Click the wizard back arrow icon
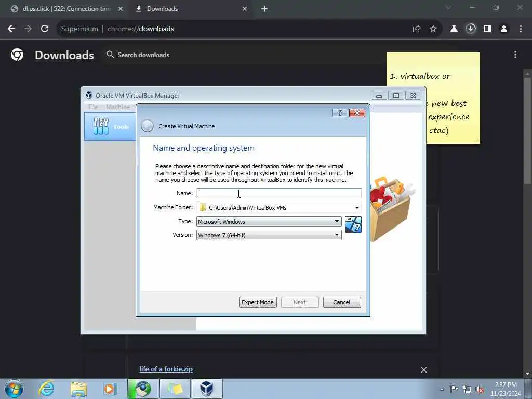Screen dimensions: 532x399 point(147,126)
